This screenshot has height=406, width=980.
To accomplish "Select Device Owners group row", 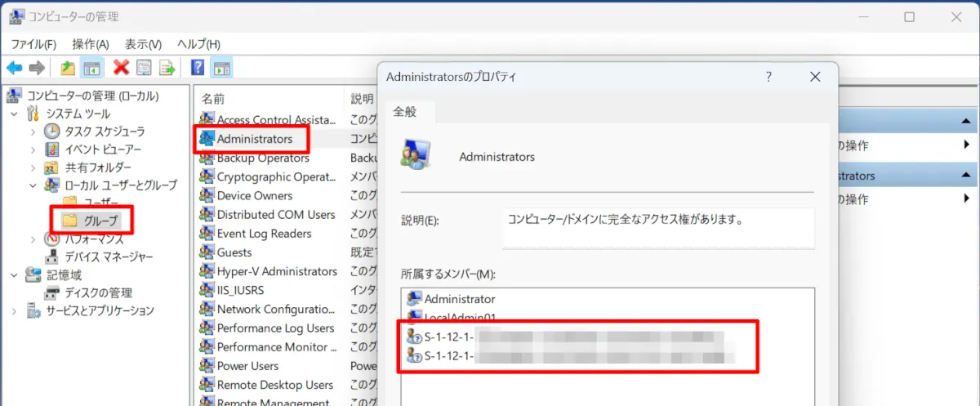I will coord(255,195).
